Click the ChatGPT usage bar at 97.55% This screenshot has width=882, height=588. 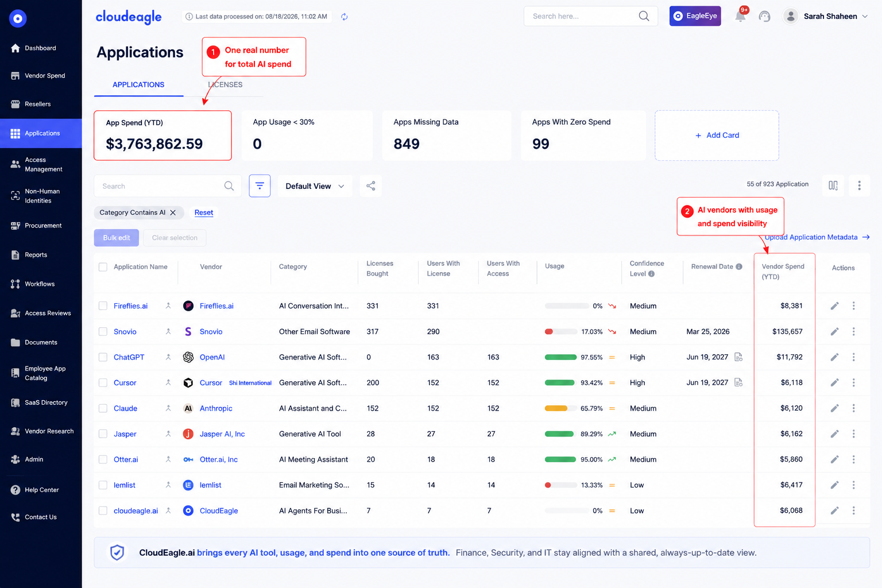[560, 357]
